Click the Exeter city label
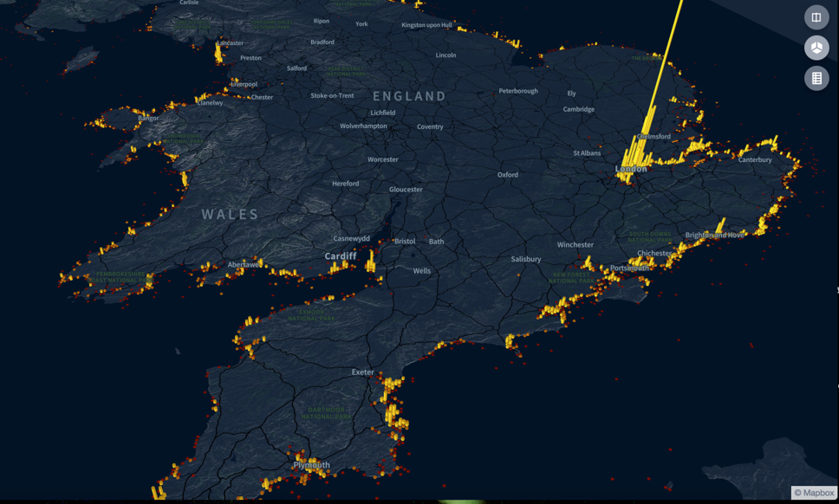 pyautogui.click(x=362, y=372)
